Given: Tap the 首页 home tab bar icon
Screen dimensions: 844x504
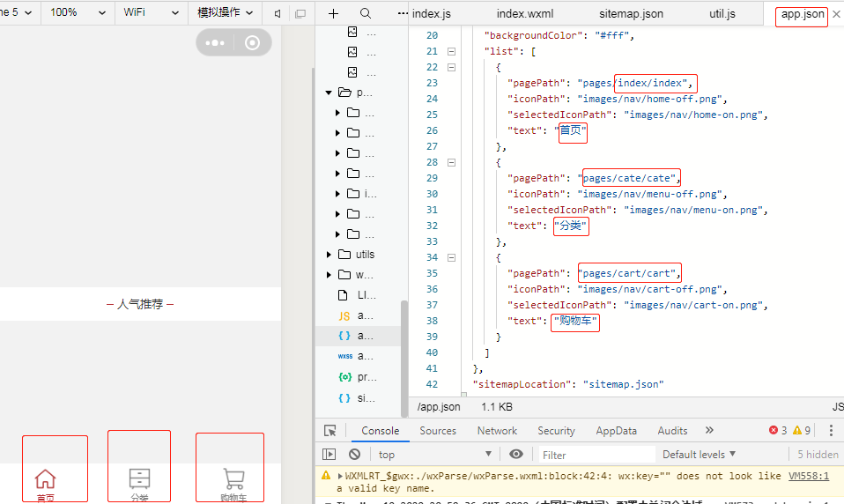Looking at the screenshot, I should 45,478.
